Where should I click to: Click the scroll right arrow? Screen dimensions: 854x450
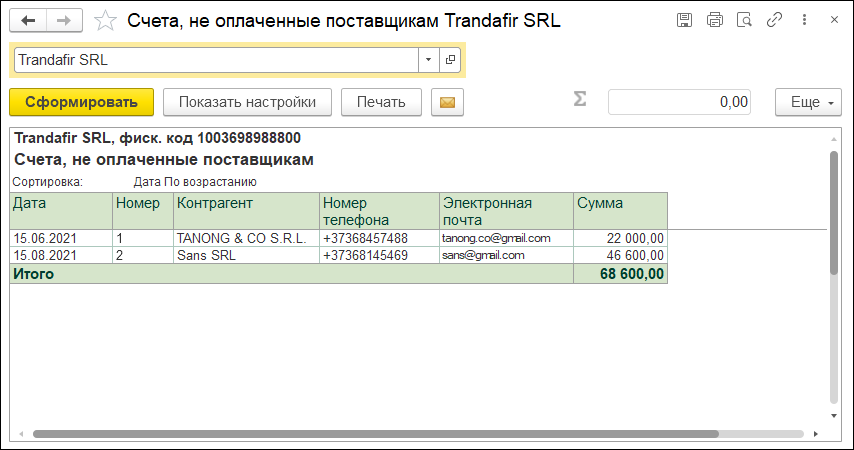[816, 434]
